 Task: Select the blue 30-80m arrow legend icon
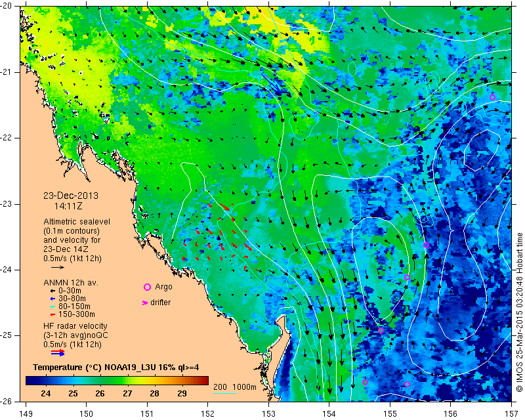[x=52, y=299]
